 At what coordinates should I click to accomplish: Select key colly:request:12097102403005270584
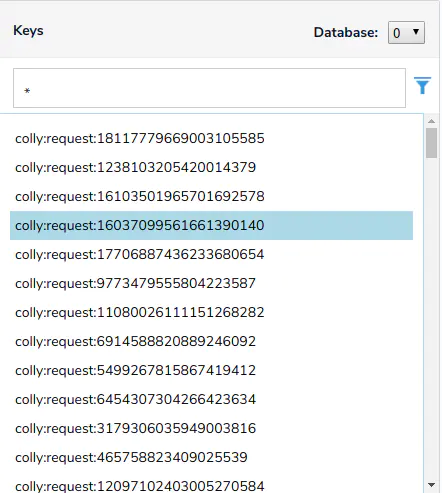211,485
